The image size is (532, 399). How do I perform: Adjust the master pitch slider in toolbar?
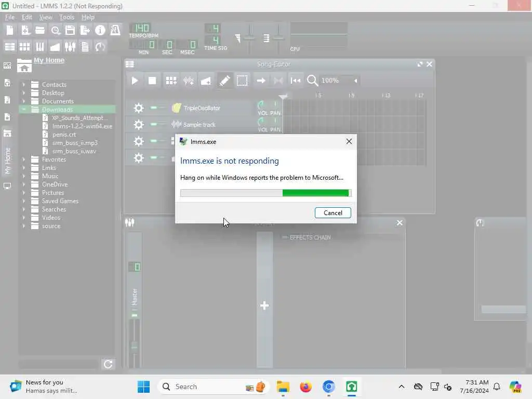(278, 37)
